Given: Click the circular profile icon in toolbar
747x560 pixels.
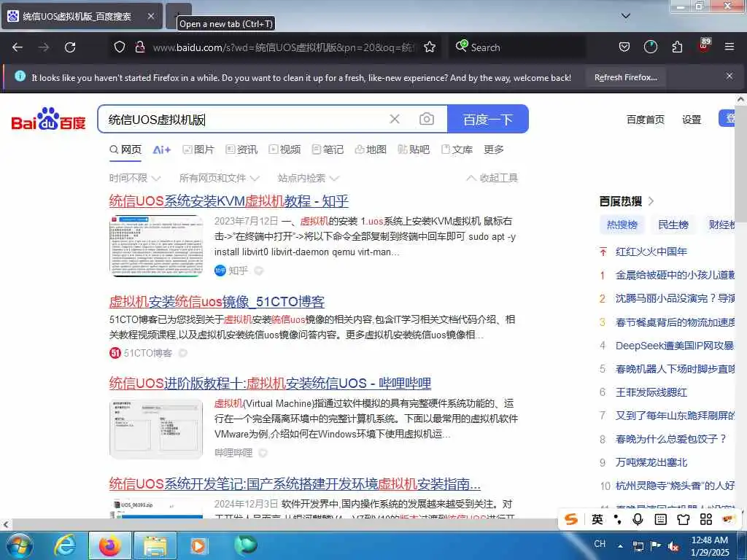Looking at the screenshot, I should pos(650,47).
